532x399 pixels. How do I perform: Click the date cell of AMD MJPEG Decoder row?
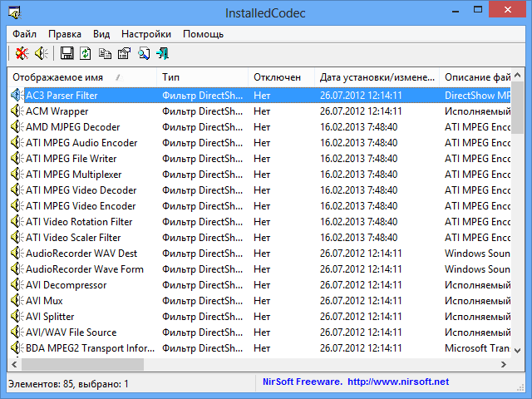(x=358, y=127)
